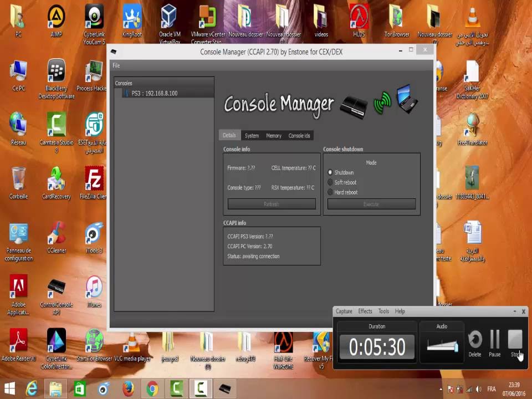Open the Ce PC desktop icon
Screen dimensions: 532x399
(x=18, y=75)
